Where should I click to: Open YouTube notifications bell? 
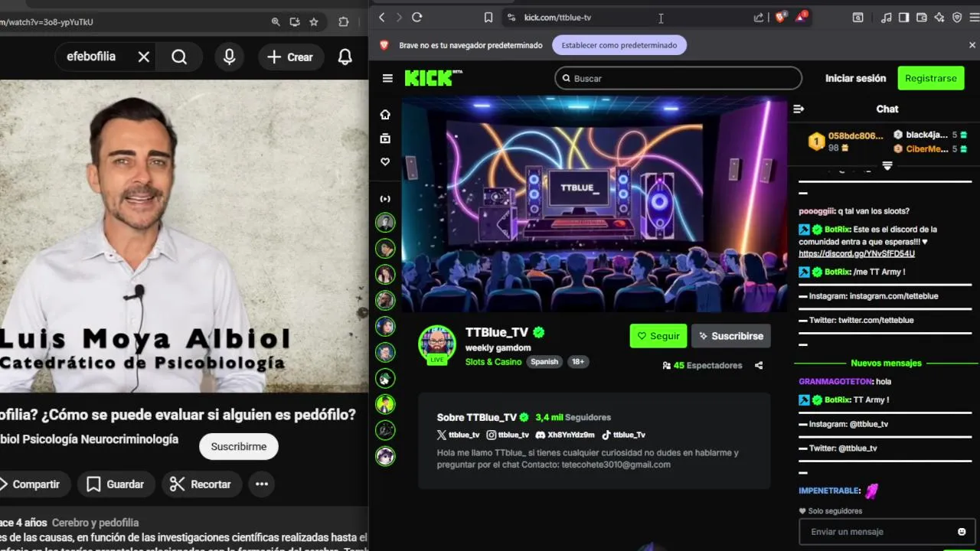pos(345,57)
